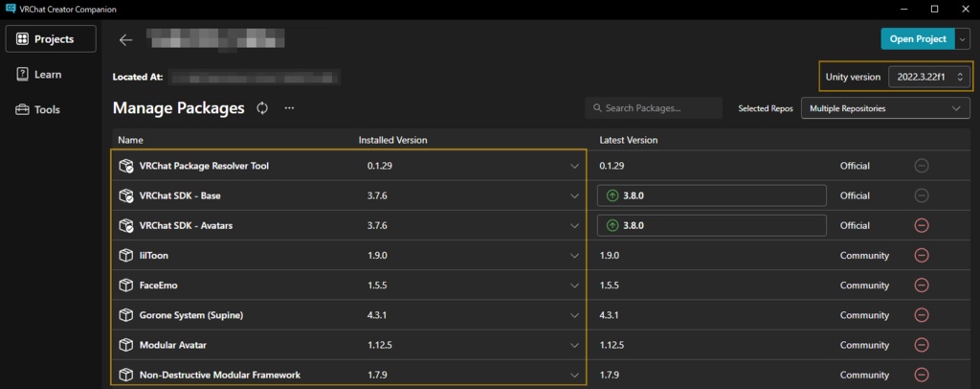Viewport: 980px width, 389px height.
Task: Click the FaceEmo package icon
Action: 125,286
